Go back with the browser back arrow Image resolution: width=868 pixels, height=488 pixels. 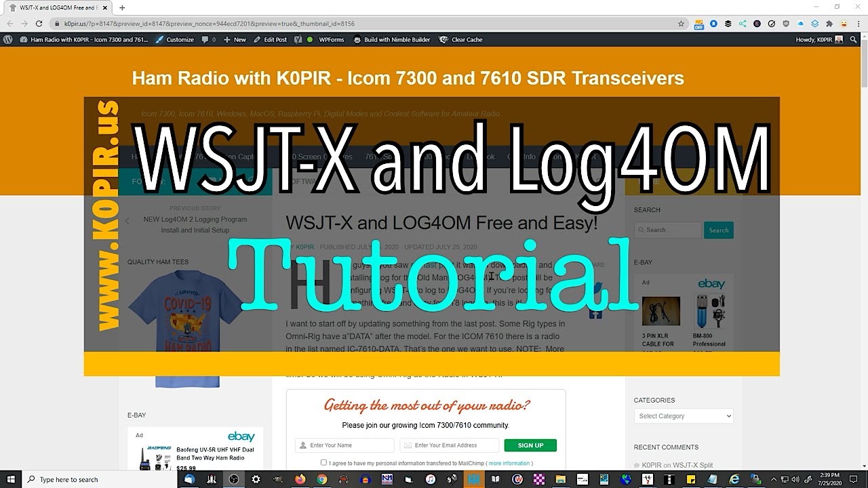click(9, 24)
